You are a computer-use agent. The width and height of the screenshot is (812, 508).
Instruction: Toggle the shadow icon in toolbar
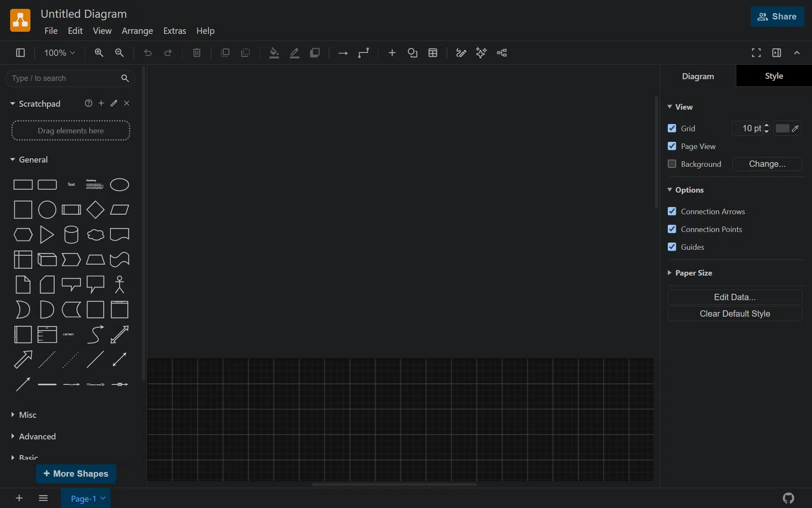315,53
